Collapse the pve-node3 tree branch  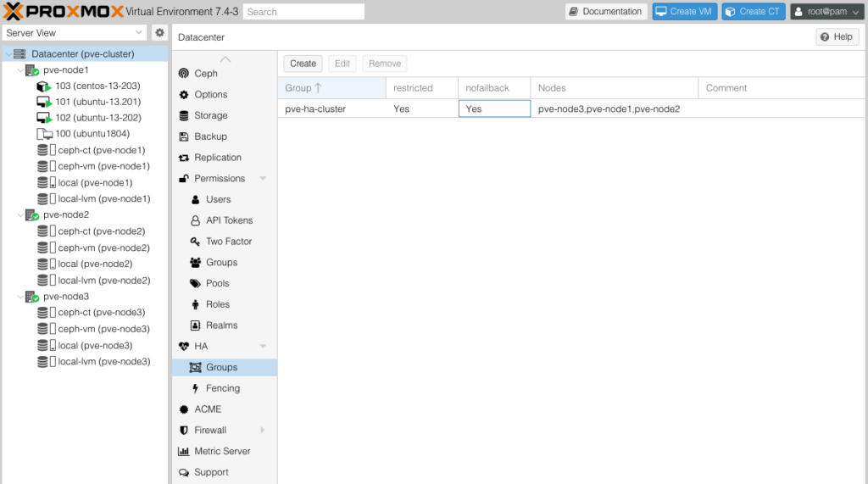20,297
